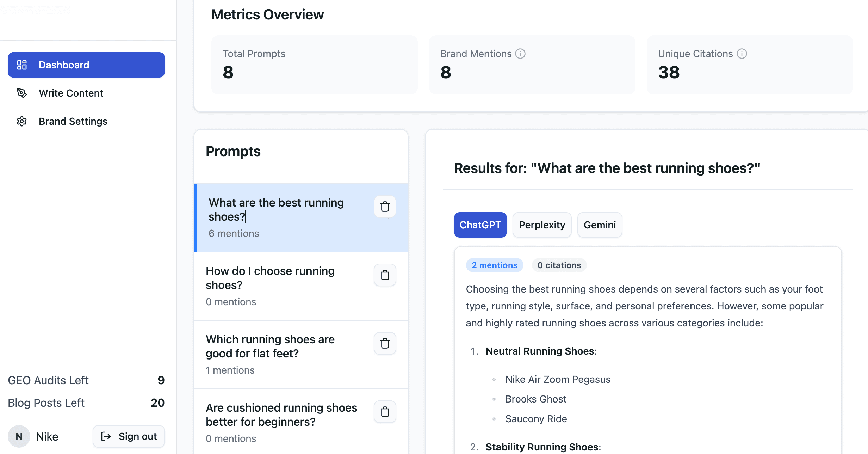
Task: Click Unique Citations info icon
Action: [x=742, y=54]
